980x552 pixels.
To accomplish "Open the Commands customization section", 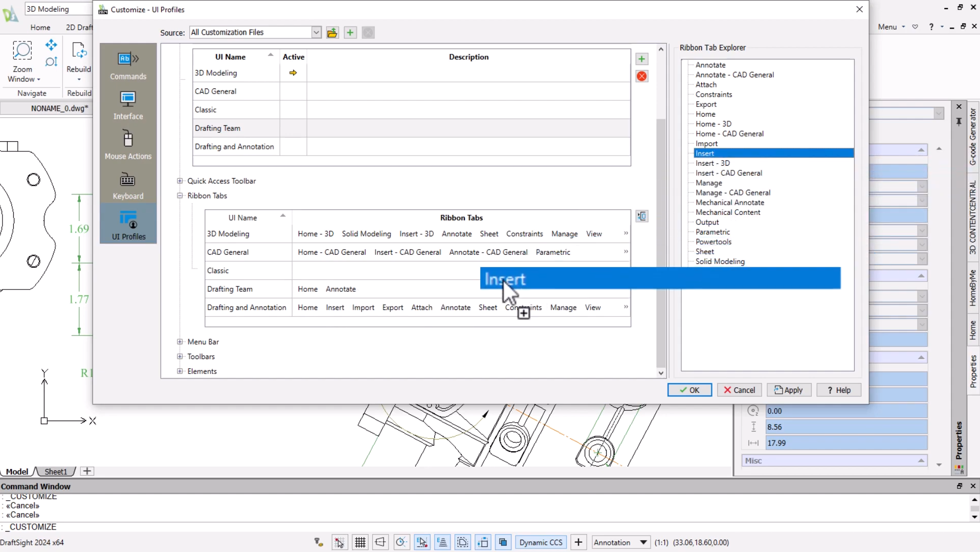I will (x=128, y=65).
